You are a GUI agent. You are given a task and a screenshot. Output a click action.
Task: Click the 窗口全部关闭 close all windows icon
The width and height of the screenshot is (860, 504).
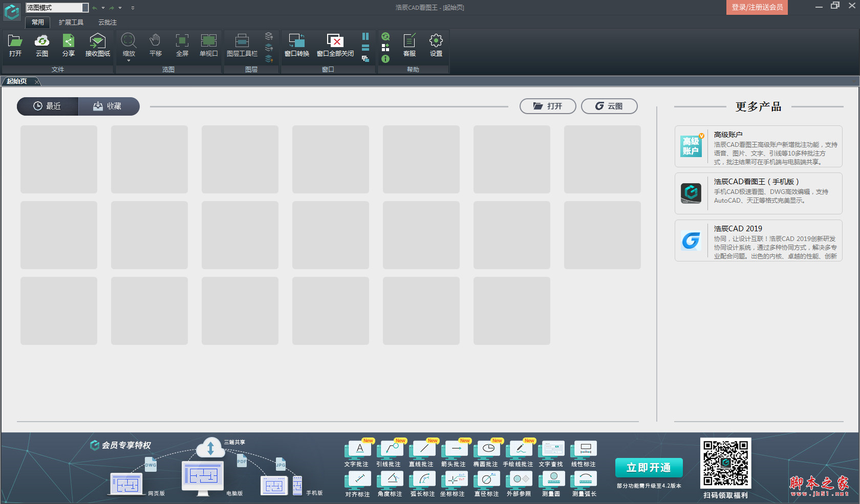coord(335,45)
